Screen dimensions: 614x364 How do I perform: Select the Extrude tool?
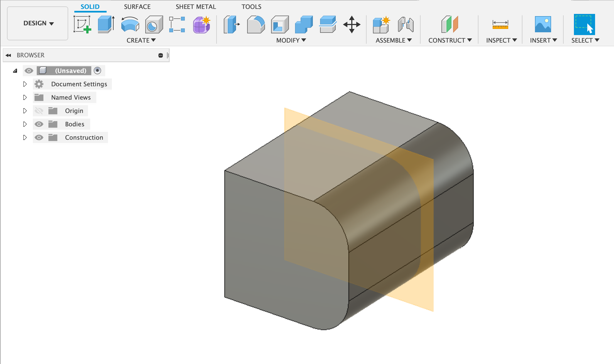(106, 24)
